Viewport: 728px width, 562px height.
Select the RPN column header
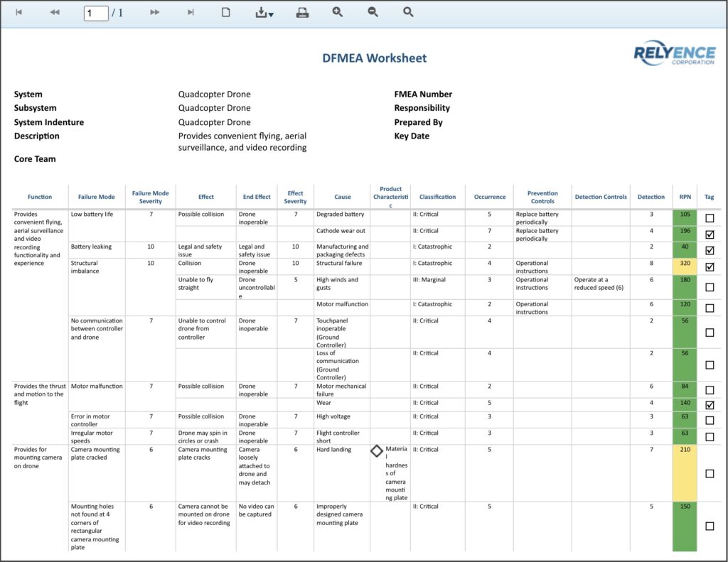coord(684,197)
